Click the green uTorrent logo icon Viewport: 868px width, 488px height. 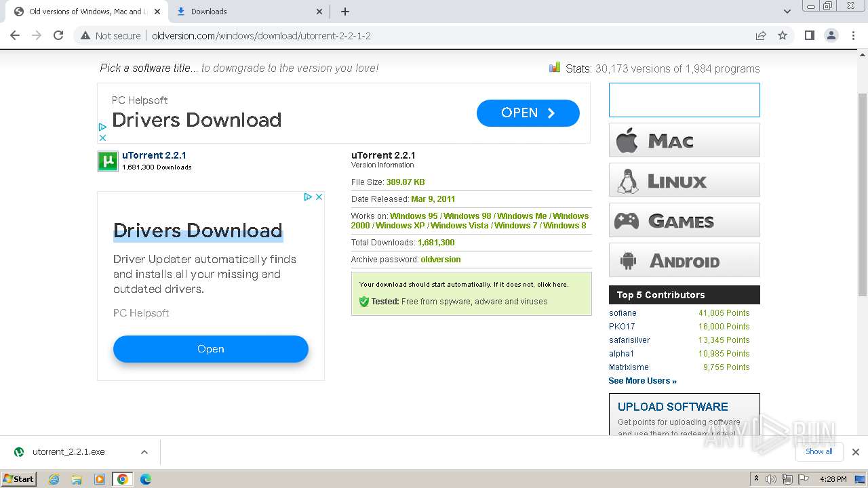(108, 161)
